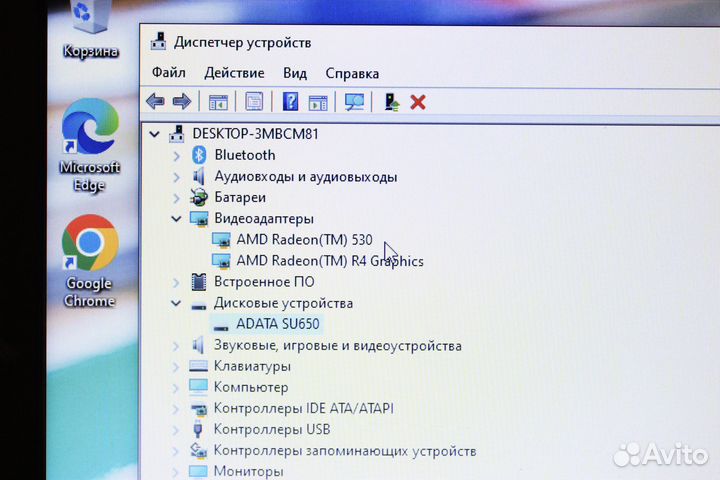Click the blue question mark Help icon
The height and width of the screenshot is (480, 720).
290,102
